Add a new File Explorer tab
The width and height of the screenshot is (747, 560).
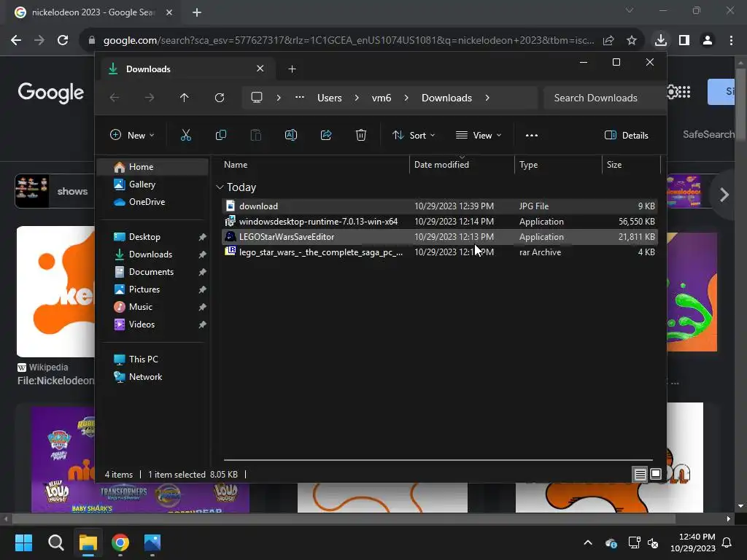[x=292, y=69]
